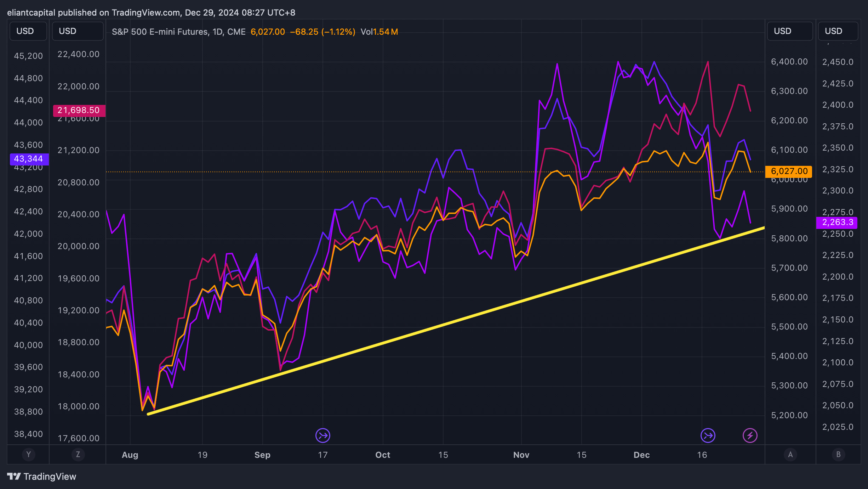Click the orange 6,027.00 price label
Image resolution: width=868 pixels, height=489 pixels.
[789, 172]
